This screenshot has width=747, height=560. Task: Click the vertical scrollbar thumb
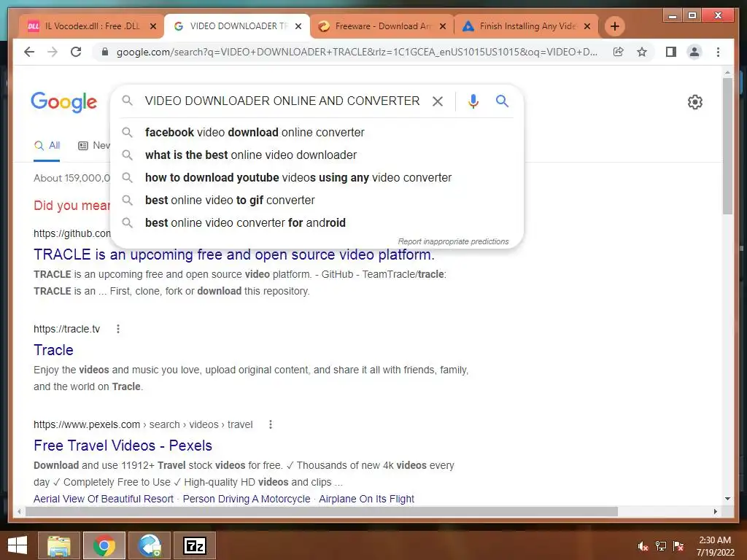727,146
